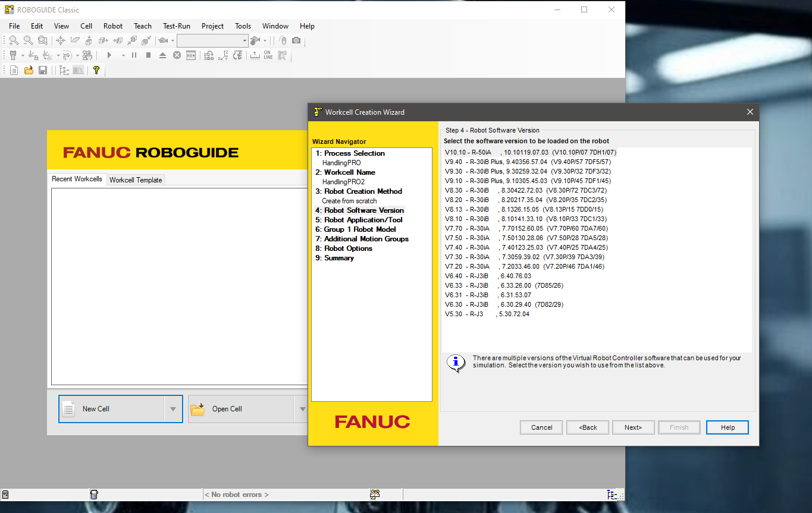Click the Stop button in toolbar
The height and width of the screenshot is (513, 812).
148,55
